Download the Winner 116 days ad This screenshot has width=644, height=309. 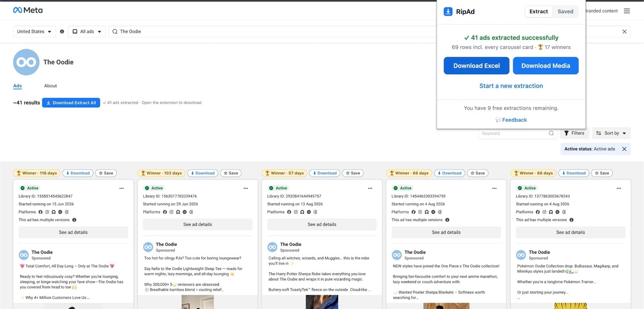point(78,173)
